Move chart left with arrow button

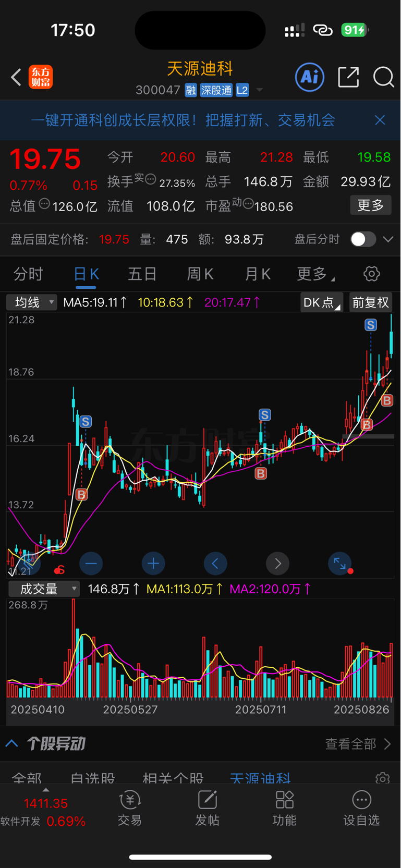pyautogui.click(x=215, y=564)
